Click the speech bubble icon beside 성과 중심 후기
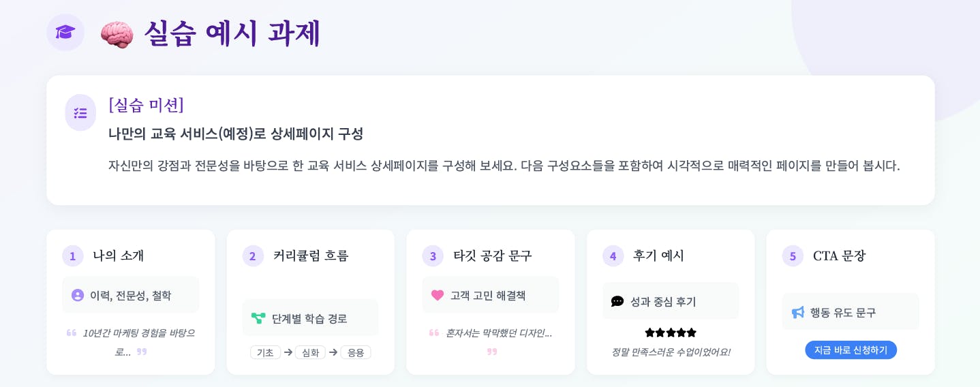 [617, 301]
